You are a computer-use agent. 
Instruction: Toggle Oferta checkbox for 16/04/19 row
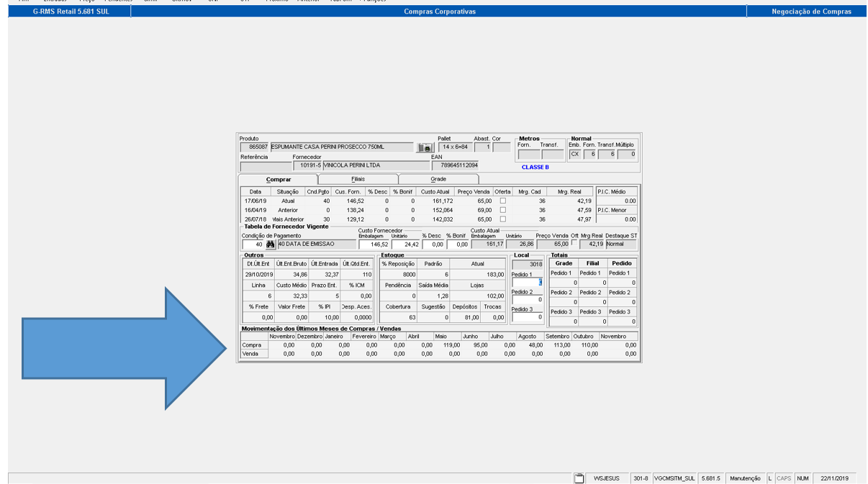tap(503, 210)
